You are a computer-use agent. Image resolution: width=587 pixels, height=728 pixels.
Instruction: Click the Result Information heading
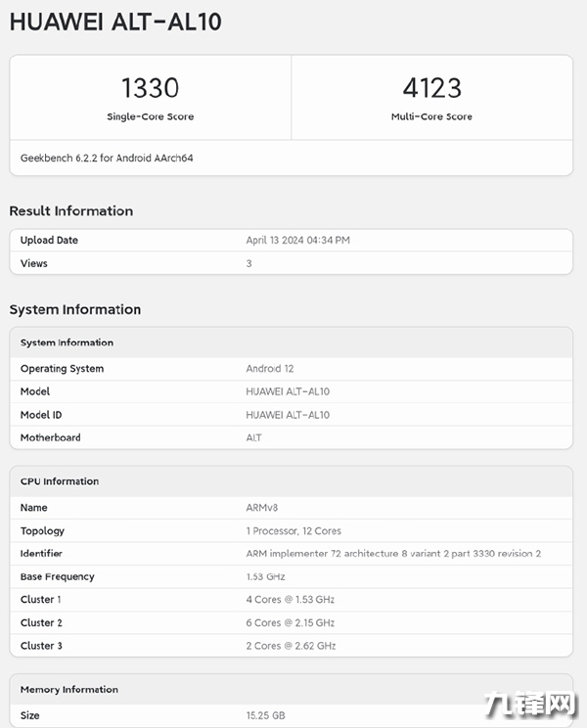pyautogui.click(x=70, y=211)
